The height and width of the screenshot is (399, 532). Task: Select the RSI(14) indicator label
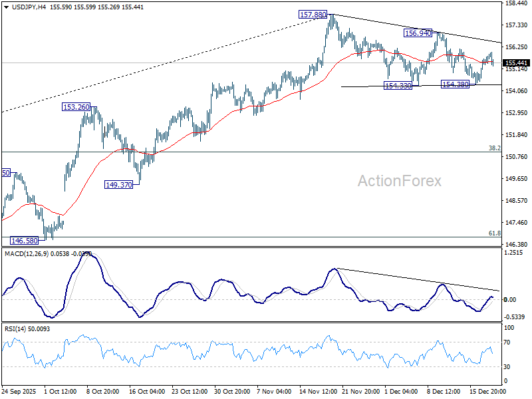coord(14,329)
